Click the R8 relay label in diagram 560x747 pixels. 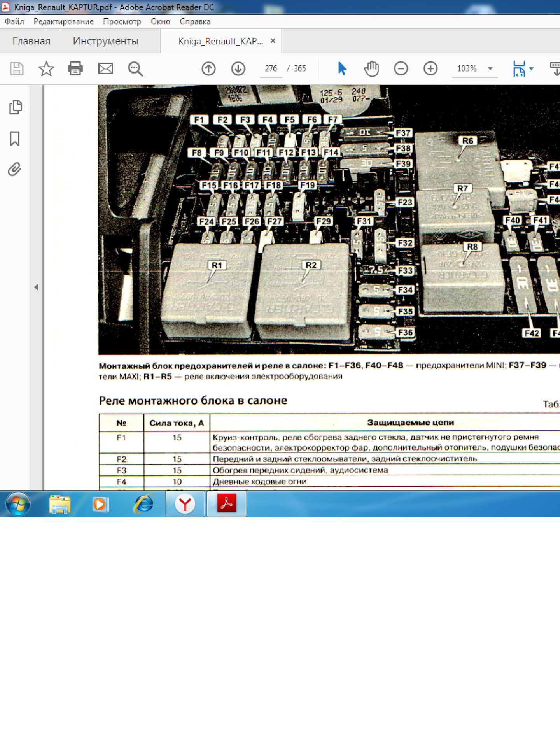click(x=472, y=247)
